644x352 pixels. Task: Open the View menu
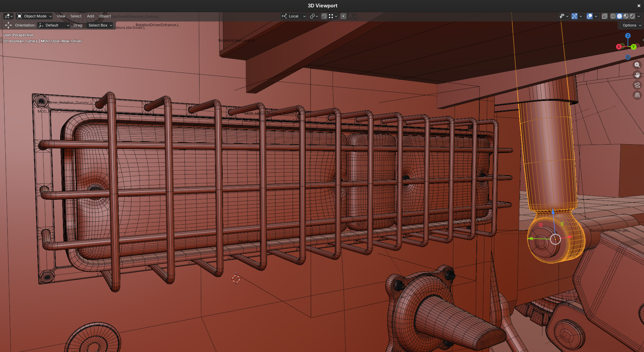(61, 16)
